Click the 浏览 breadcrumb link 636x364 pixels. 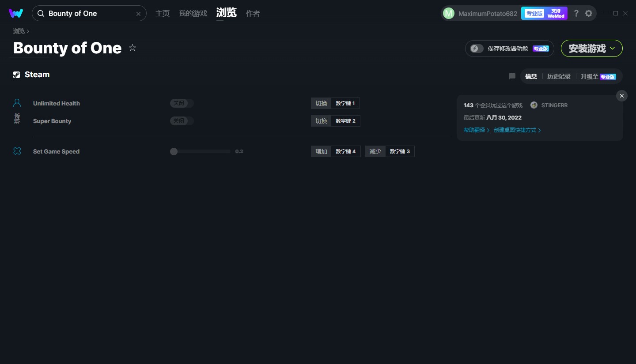click(x=19, y=31)
